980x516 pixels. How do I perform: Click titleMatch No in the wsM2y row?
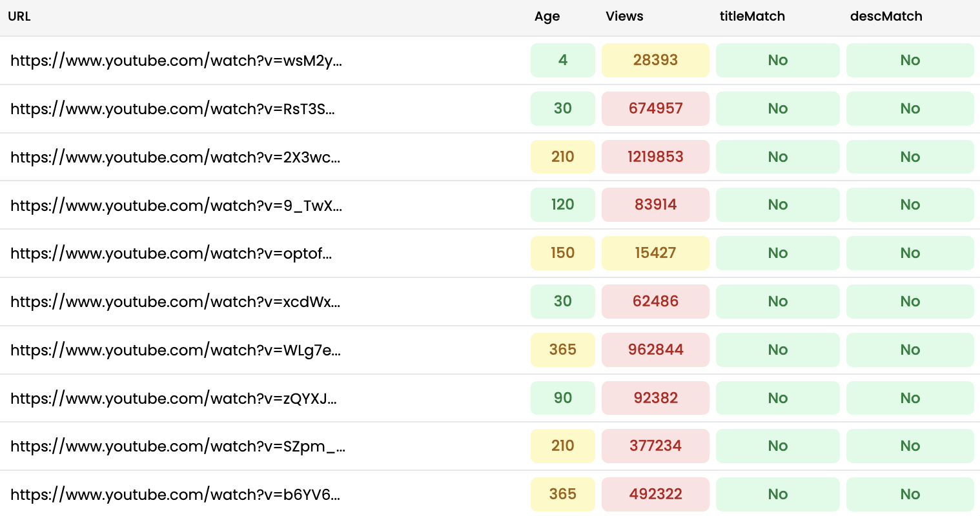point(778,61)
